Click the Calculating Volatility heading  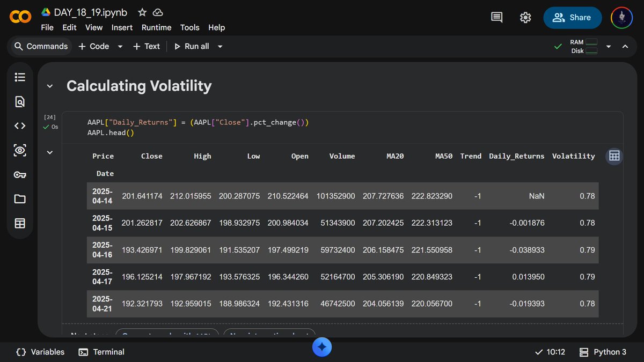139,86
